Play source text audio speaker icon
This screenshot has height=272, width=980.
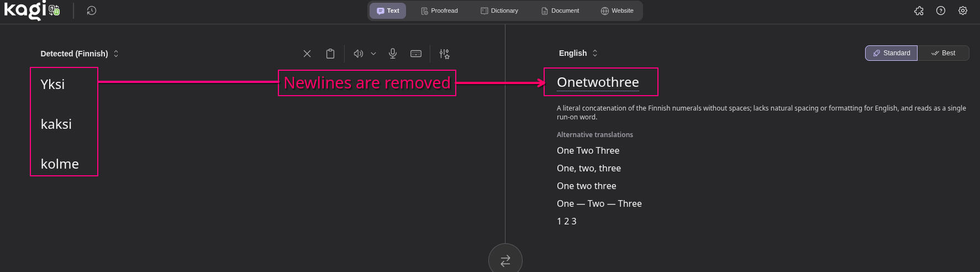(x=358, y=54)
